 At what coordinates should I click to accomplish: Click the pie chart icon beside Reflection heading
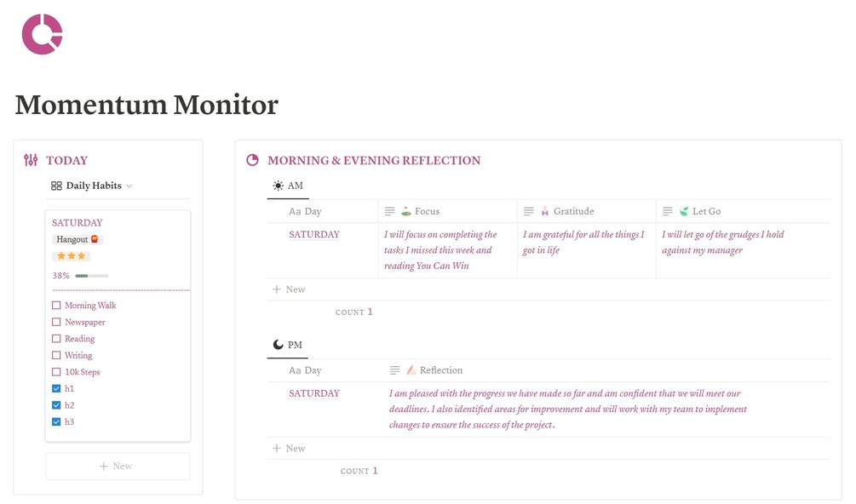point(252,160)
